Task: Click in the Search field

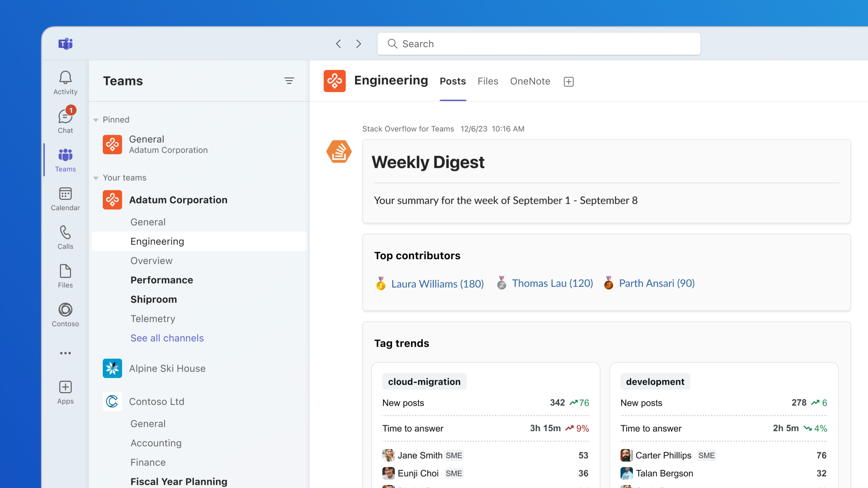Action: pos(539,44)
